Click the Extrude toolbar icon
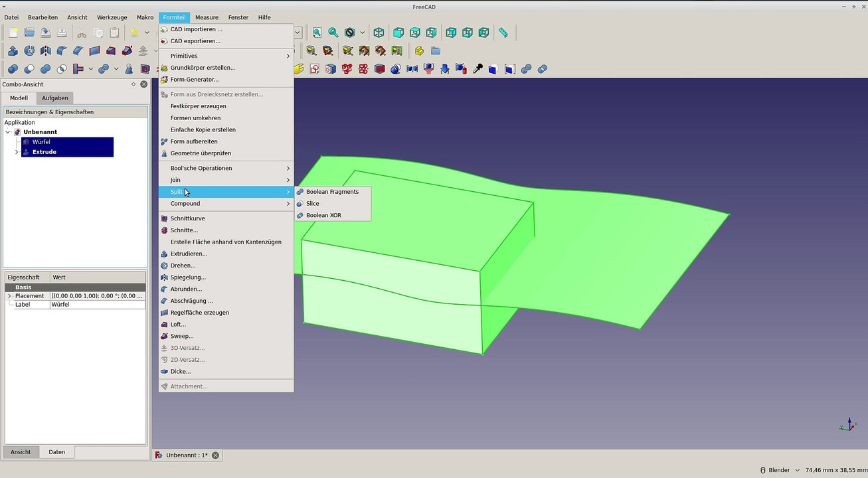 (13, 50)
